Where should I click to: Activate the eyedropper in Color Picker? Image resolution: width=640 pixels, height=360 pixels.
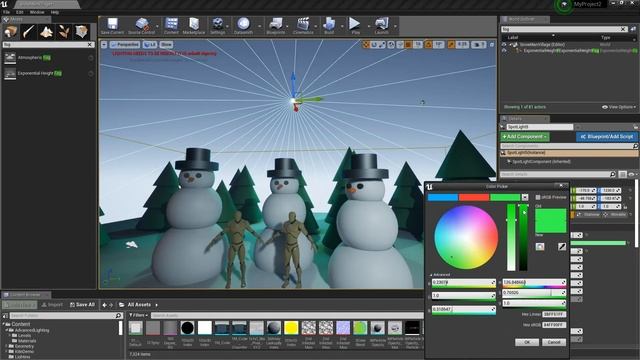(562, 247)
